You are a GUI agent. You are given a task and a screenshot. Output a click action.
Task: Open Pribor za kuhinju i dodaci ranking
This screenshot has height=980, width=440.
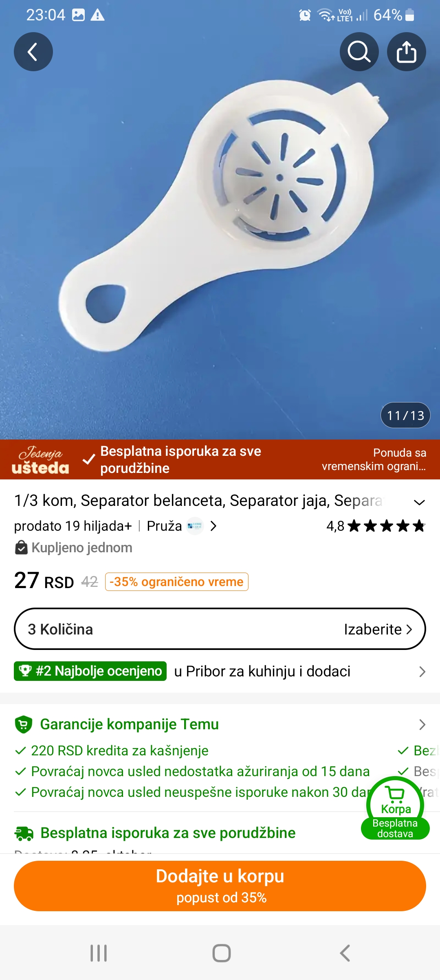262,671
